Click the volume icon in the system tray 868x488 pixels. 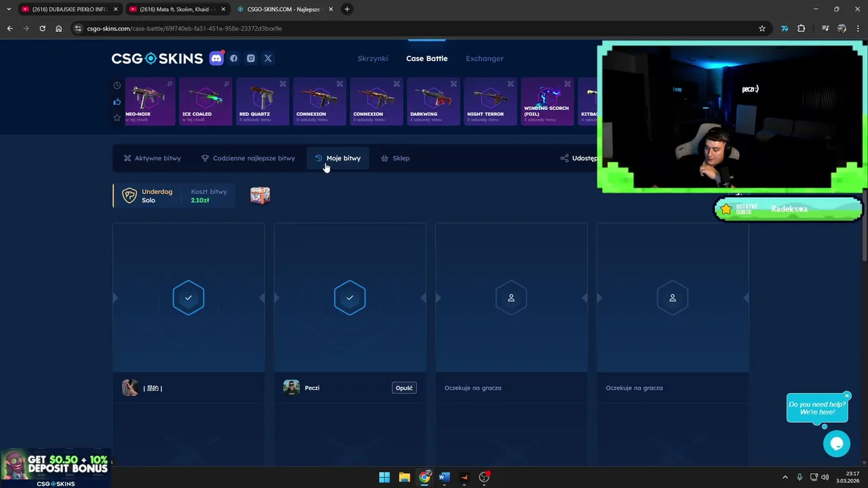pos(825,477)
